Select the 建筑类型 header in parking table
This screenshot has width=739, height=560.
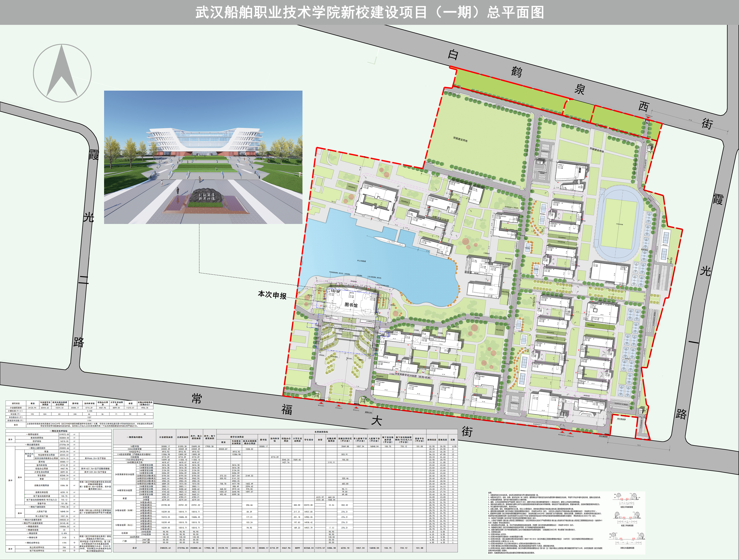point(16,404)
